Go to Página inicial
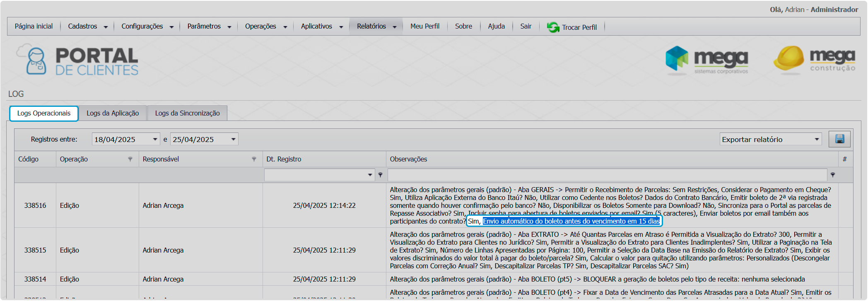 (34, 26)
